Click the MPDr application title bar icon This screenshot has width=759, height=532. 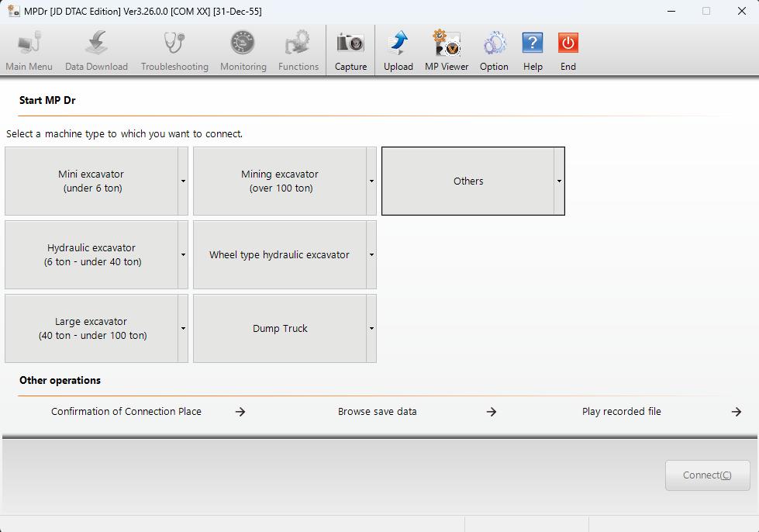(x=13, y=11)
